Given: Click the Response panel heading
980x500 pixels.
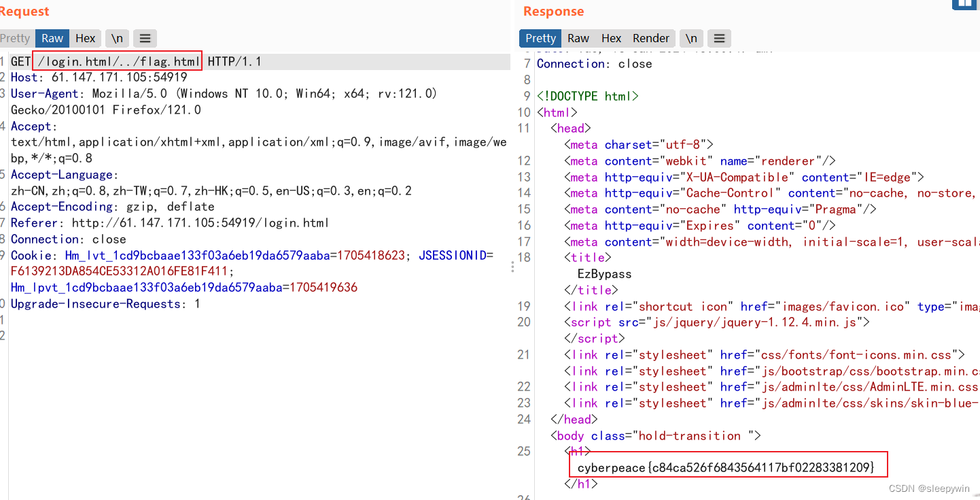Looking at the screenshot, I should [554, 12].
